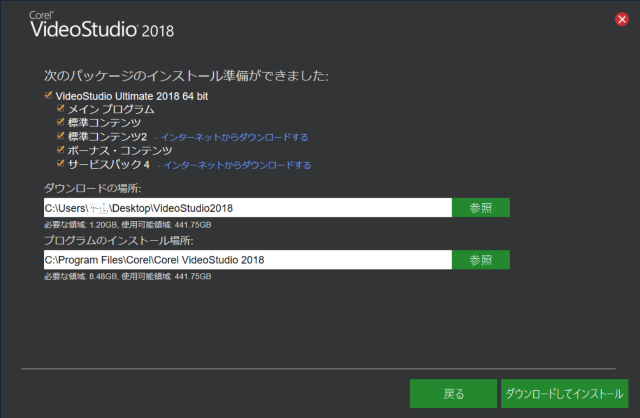
Task: Uncheck VideoStudio Ultimate 2018 64 bit checkbox
Action: (48, 95)
